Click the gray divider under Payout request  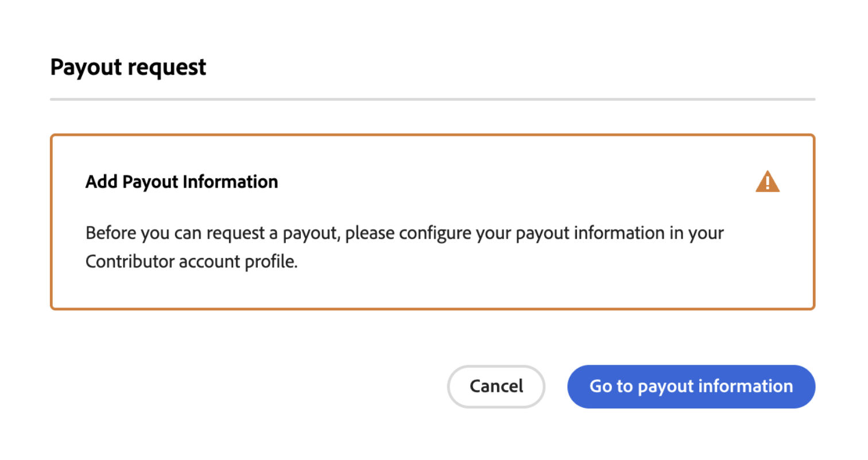(433, 99)
